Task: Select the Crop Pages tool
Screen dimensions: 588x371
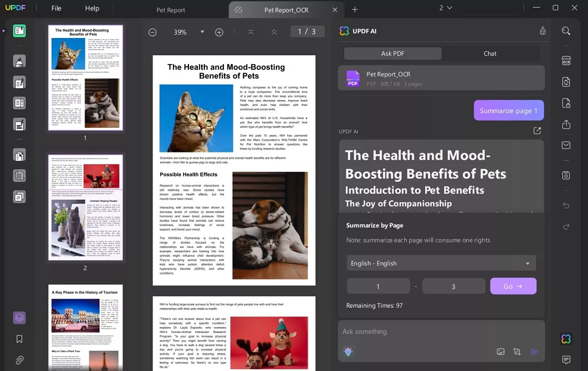Action: click(x=19, y=176)
